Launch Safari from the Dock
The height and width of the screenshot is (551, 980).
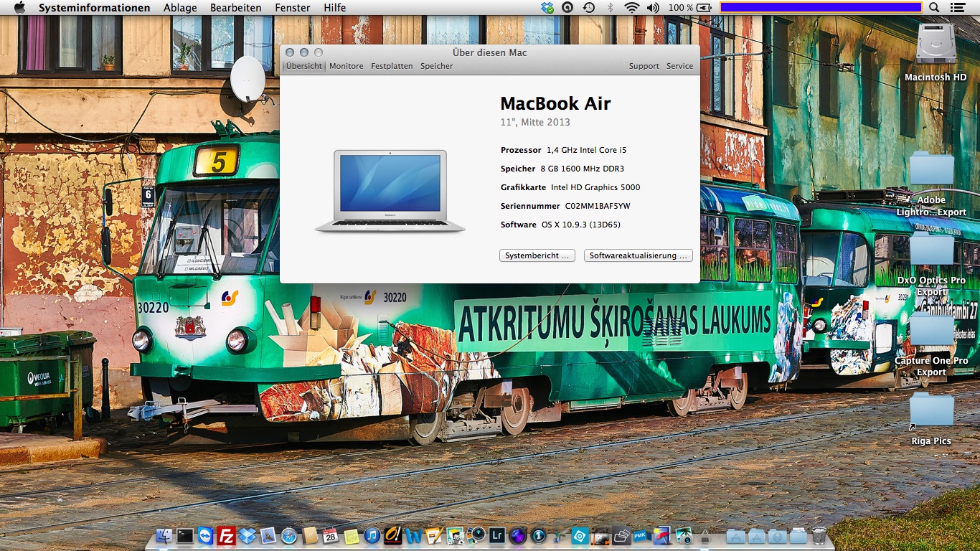(289, 536)
